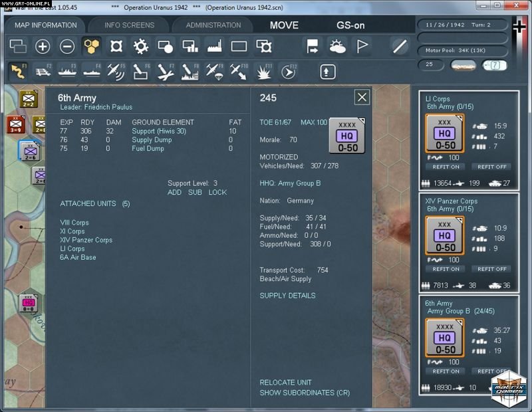
Task: Select XI Corps from attached units list
Action: [x=72, y=231]
